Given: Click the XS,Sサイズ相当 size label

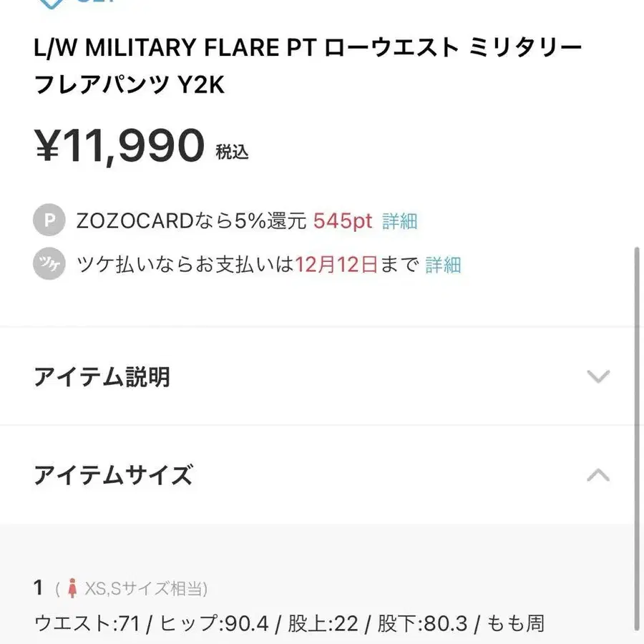Looking at the screenshot, I should 145,589.
